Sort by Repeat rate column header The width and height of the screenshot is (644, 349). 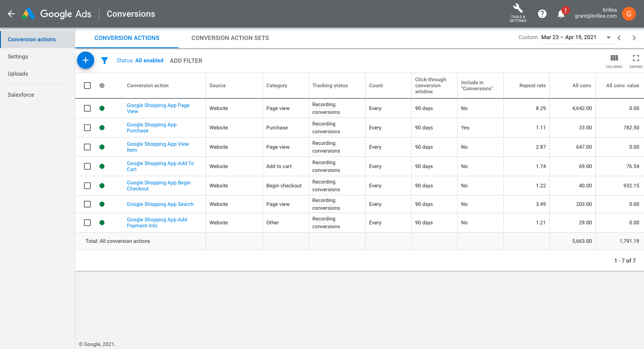(533, 86)
